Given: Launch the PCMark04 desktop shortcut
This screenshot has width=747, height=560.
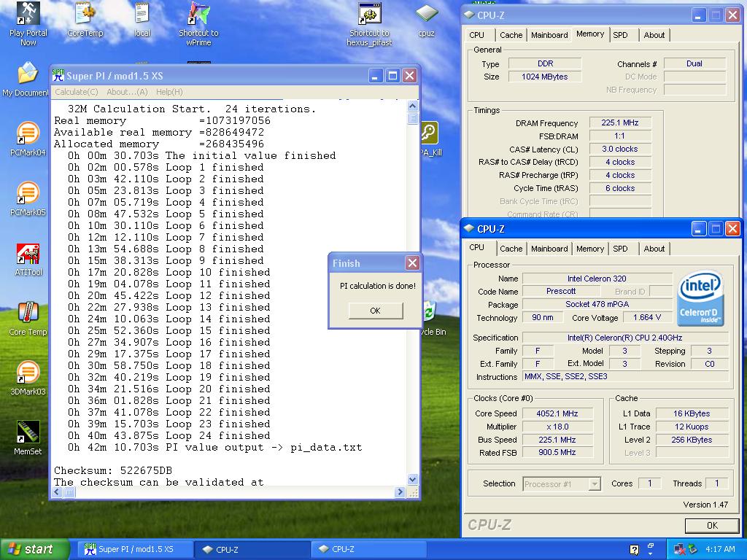Looking at the screenshot, I should coord(28,139).
